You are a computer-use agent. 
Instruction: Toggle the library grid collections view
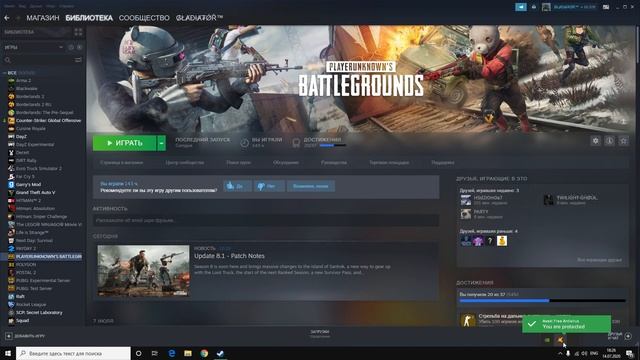click(x=78, y=32)
